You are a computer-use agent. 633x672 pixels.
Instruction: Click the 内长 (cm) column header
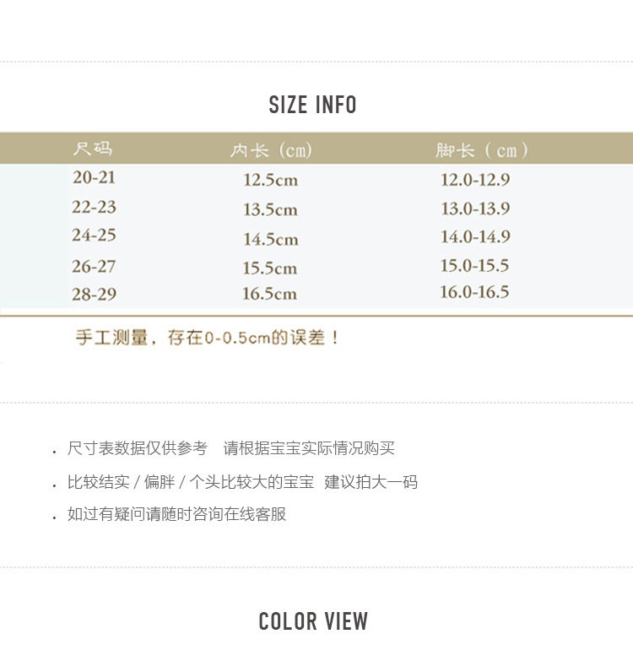point(271,150)
